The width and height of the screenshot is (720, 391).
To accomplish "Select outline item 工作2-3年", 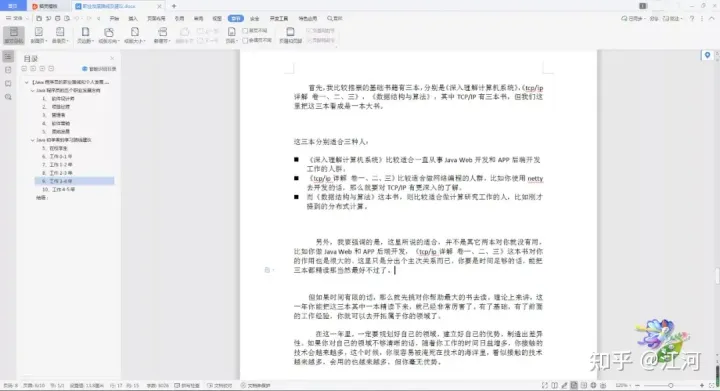I will 57,173.
